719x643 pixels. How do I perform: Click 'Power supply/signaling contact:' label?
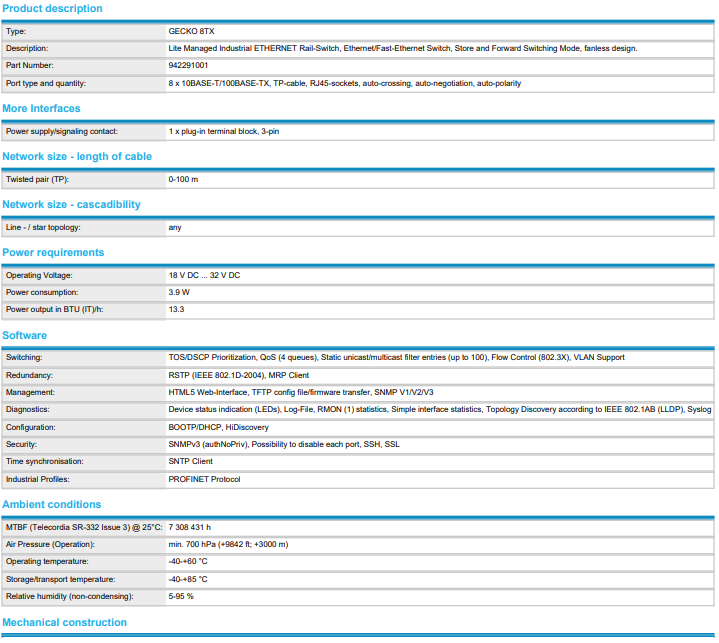point(62,132)
